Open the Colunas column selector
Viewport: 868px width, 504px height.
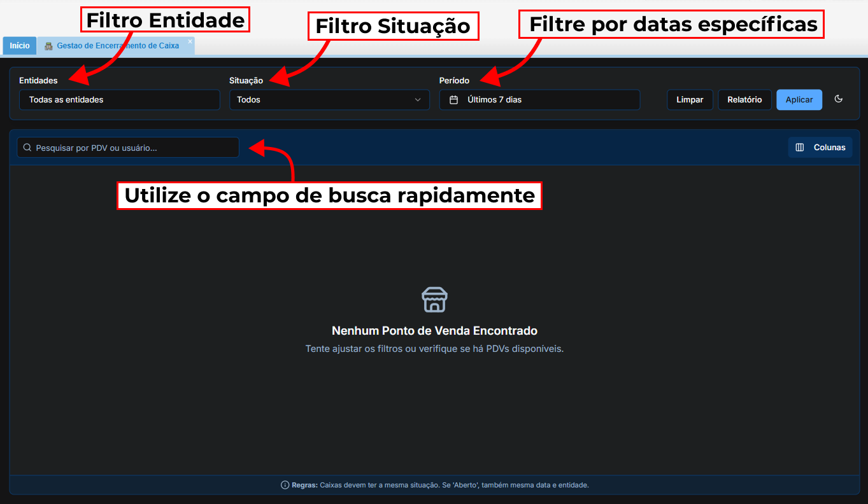point(820,148)
